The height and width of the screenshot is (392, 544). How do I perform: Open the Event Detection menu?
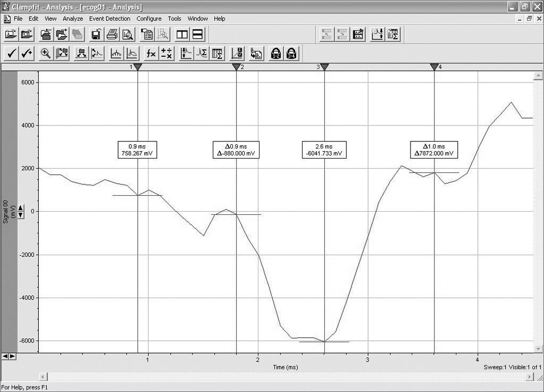click(x=110, y=19)
